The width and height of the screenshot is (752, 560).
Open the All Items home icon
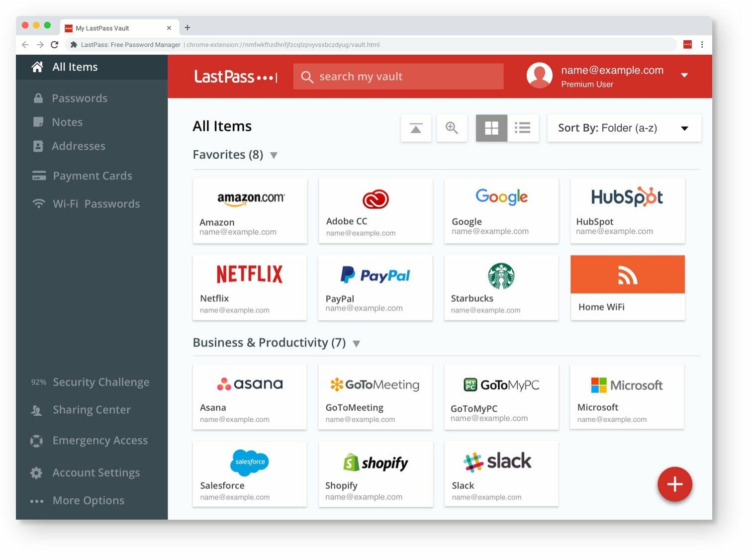click(37, 67)
